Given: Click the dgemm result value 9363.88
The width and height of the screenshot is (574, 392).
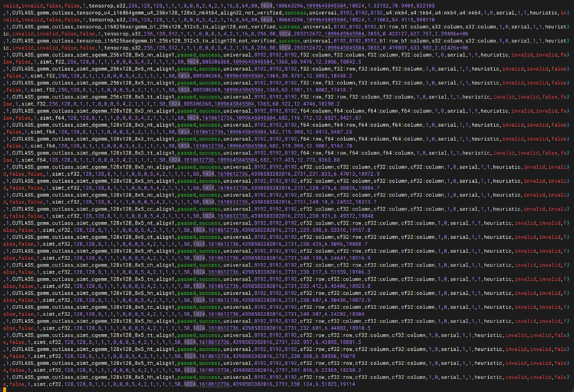Looking at the screenshot, I should 329,160.
